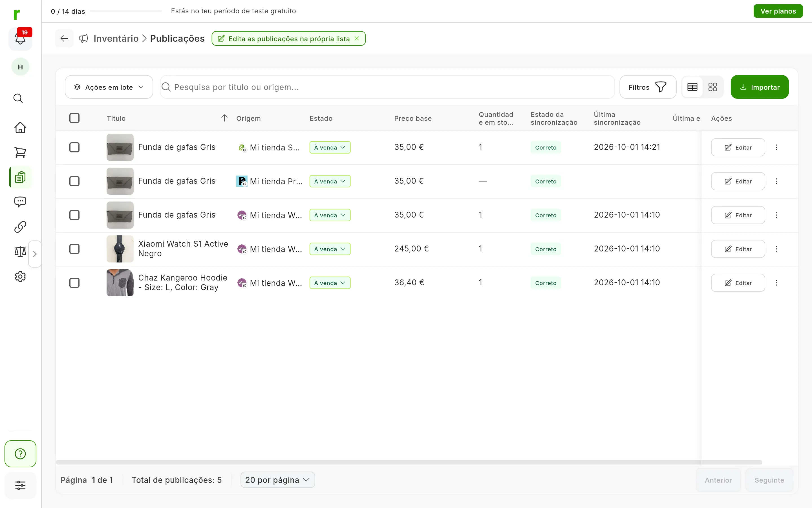Click the Estado column header
This screenshot has width=812, height=508.
pos(321,118)
